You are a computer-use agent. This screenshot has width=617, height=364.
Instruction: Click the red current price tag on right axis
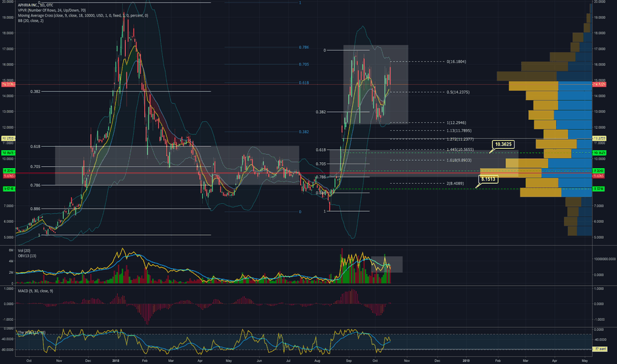(x=600, y=84)
